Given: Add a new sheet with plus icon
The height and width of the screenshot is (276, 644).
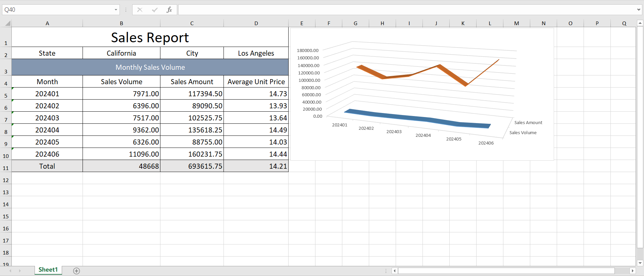Looking at the screenshot, I should 77,271.
